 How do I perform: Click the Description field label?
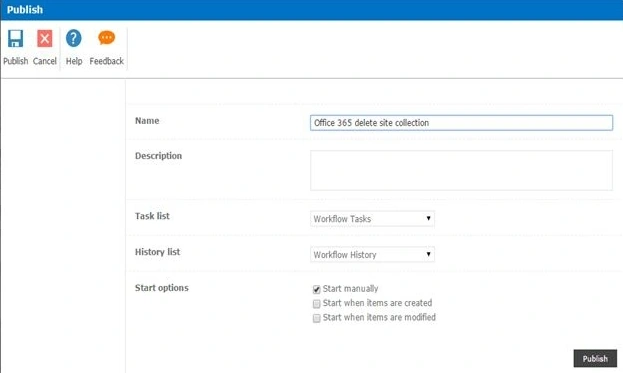coord(159,156)
